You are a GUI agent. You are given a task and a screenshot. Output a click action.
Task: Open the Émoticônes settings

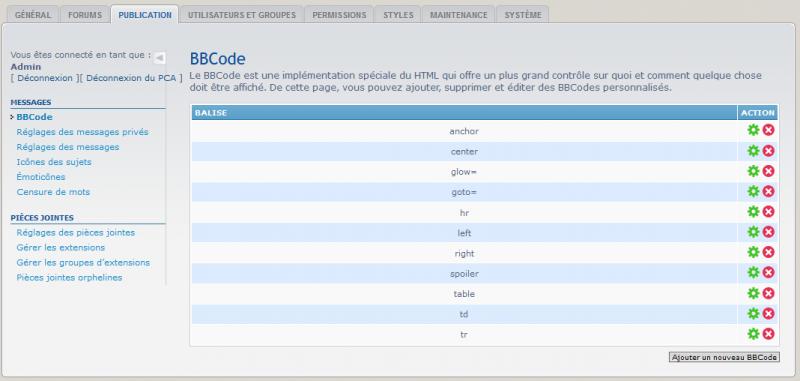[41, 177]
